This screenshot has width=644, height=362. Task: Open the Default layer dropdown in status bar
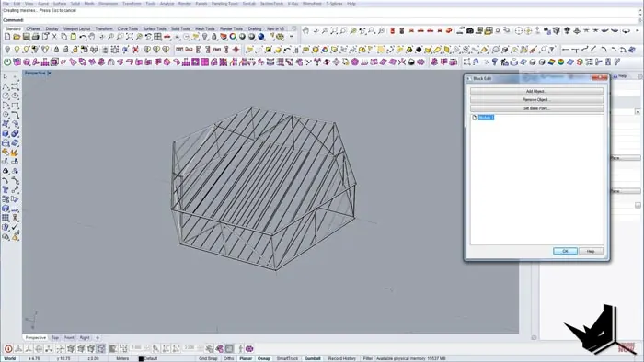pos(151,358)
